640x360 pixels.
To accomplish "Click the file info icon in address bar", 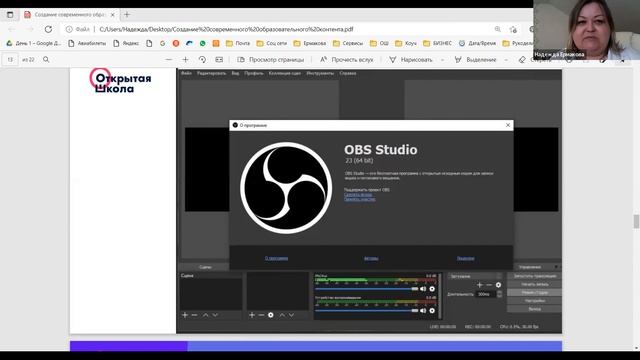I will tap(69, 29).
